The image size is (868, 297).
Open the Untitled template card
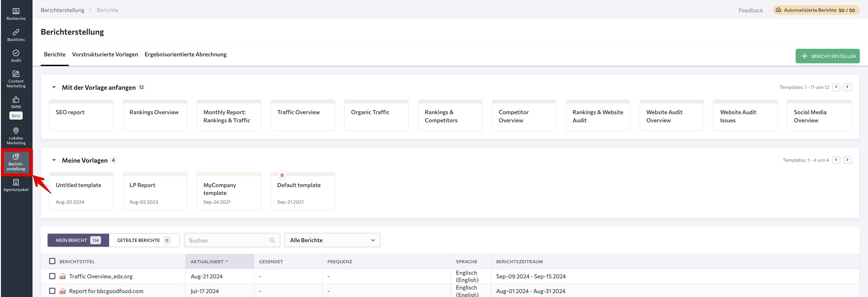pyautogui.click(x=81, y=191)
